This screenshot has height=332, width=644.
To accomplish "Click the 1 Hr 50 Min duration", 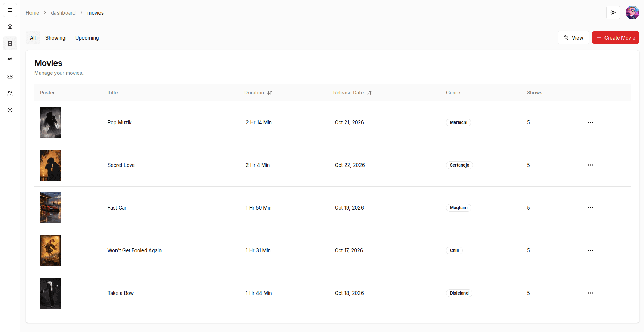I will tap(259, 208).
